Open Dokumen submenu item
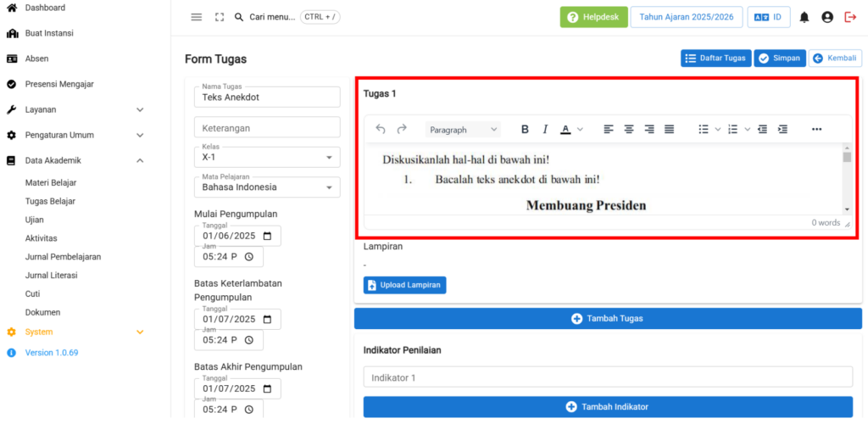This screenshot has width=868, height=424. click(42, 312)
